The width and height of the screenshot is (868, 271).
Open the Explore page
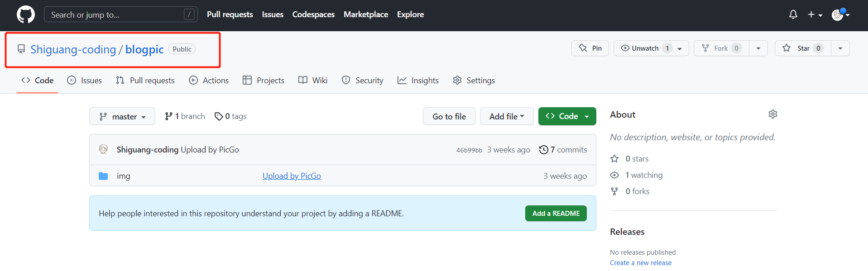[410, 14]
